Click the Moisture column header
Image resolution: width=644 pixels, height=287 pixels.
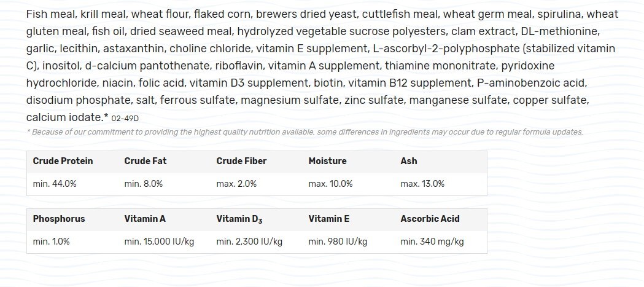[x=327, y=161]
